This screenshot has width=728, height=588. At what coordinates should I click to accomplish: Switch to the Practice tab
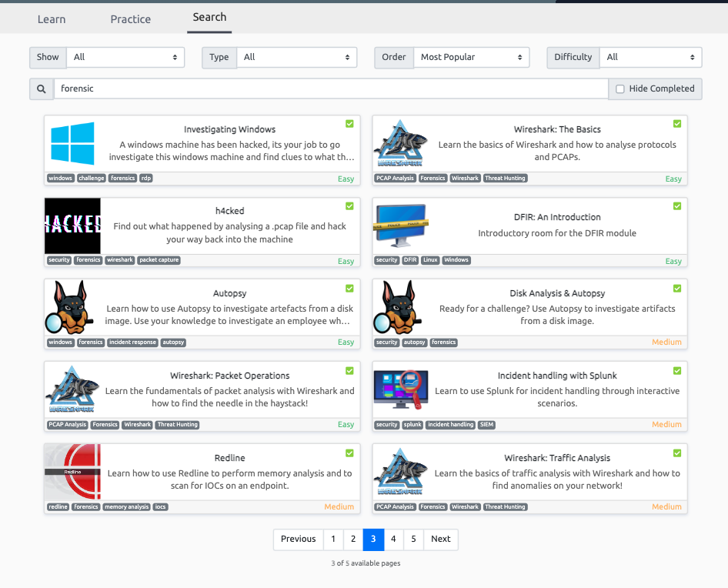tap(131, 19)
